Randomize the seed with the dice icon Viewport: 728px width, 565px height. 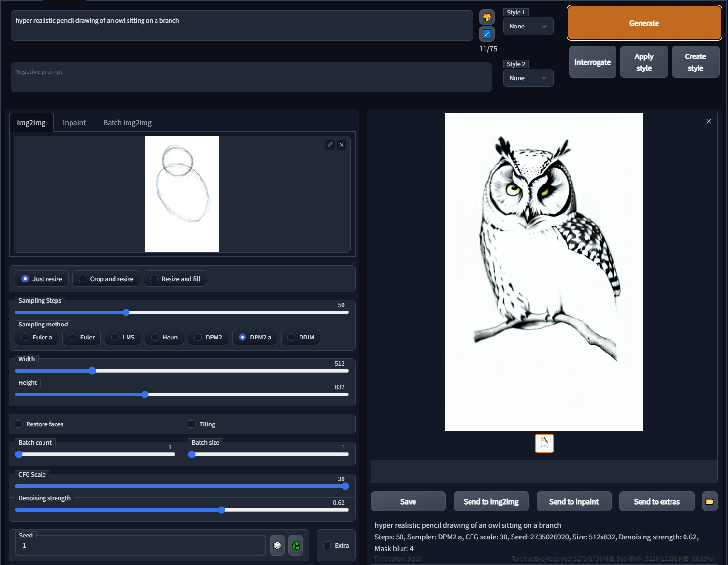(277, 545)
